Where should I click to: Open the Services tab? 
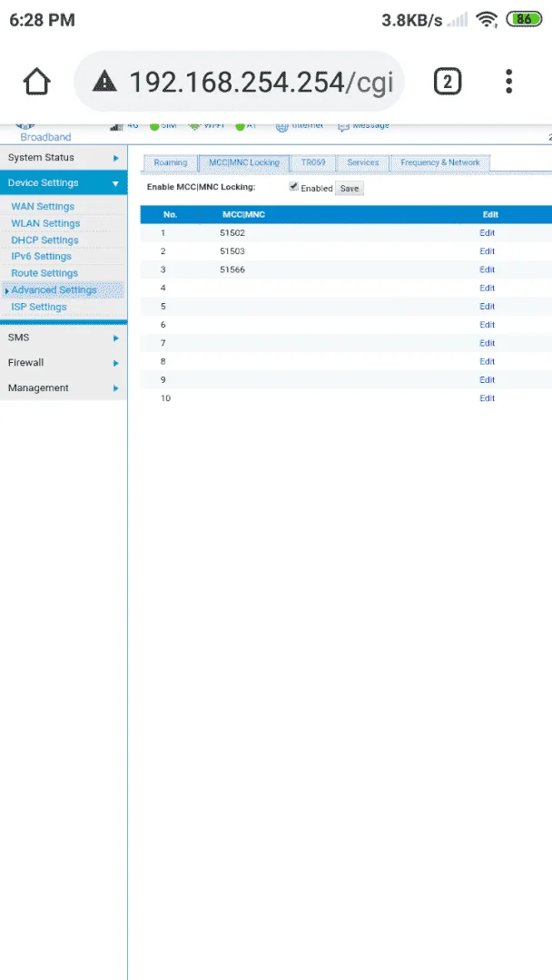coord(362,162)
